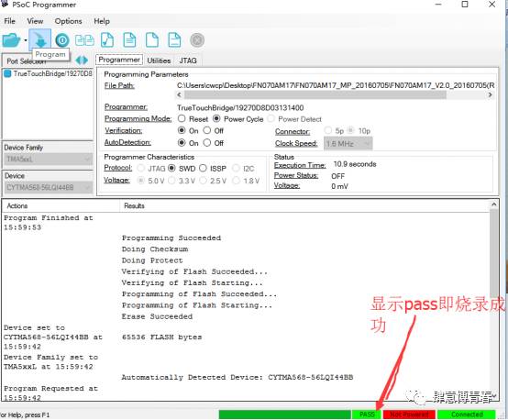Open the Help menu
Image resolution: width=508 pixels, height=420 pixels.
(x=102, y=21)
